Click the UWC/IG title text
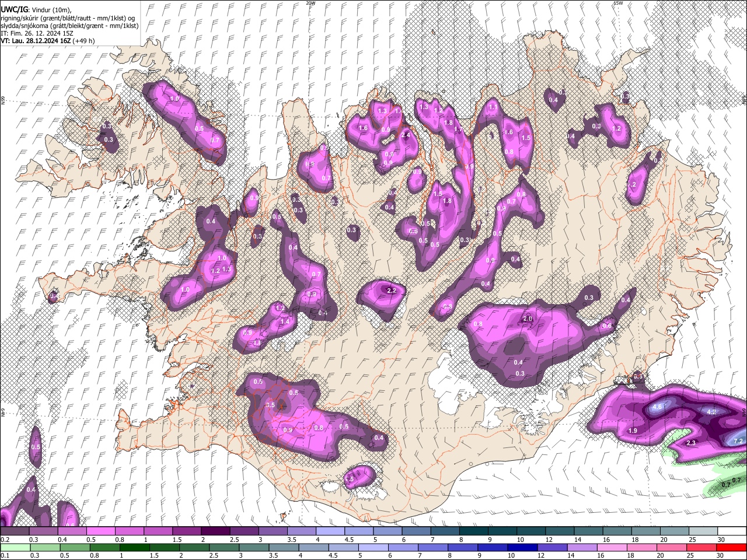The image size is (747, 560). pyautogui.click(x=13, y=10)
